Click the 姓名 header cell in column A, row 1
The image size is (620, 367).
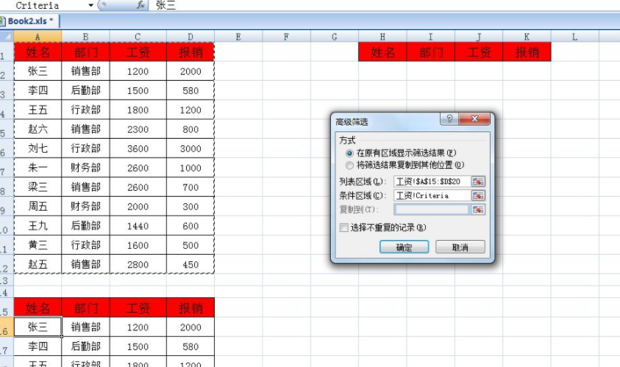(x=38, y=52)
